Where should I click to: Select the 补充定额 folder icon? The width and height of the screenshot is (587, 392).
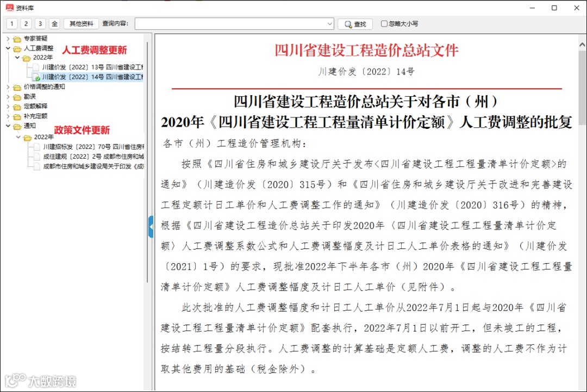click(x=17, y=116)
